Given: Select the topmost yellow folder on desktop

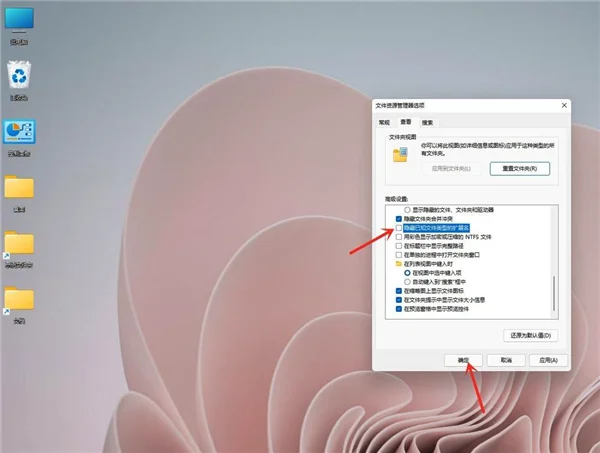Looking at the screenshot, I should [19, 188].
